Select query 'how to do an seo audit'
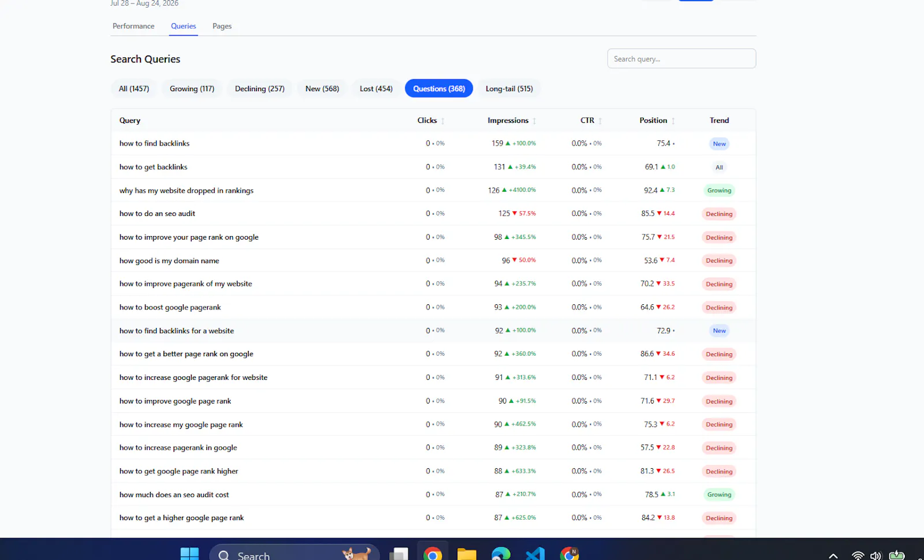The image size is (924, 560). [157, 214]
